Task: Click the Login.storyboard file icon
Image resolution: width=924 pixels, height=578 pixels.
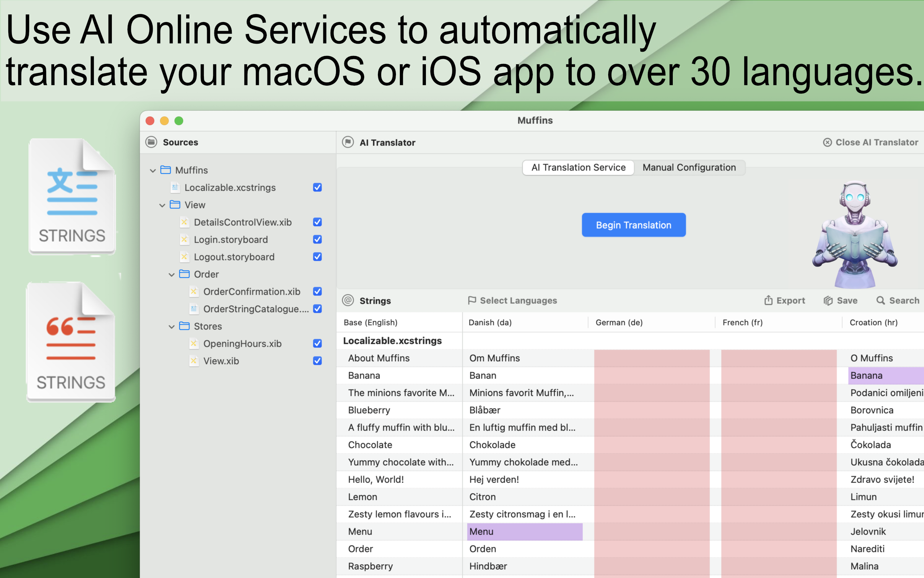Action: (x=184, y=239)
